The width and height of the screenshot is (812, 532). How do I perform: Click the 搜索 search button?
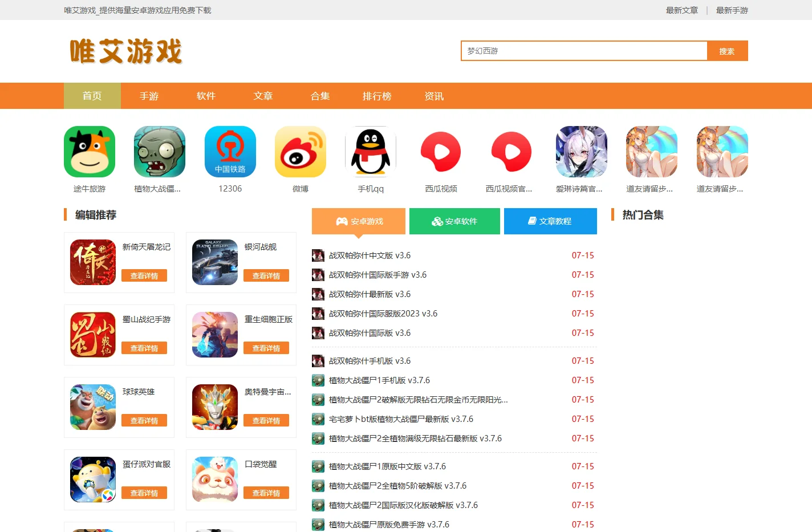(x=727, y=51)
